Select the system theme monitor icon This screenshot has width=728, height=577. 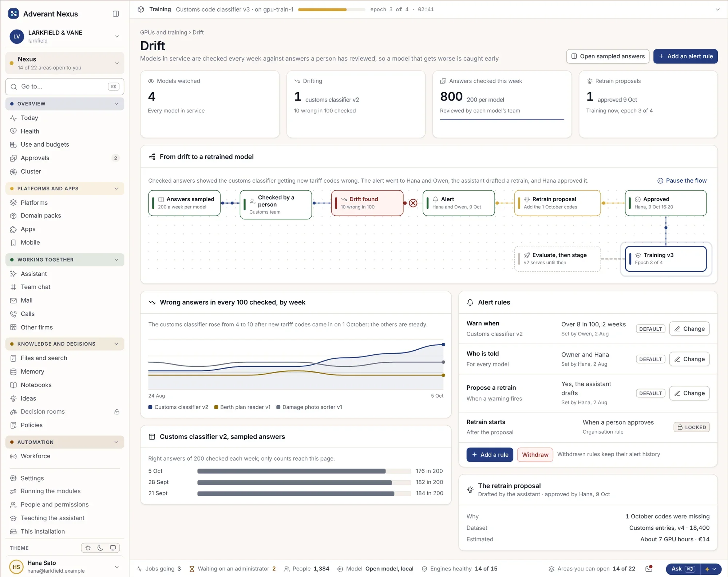click(113, 548)
